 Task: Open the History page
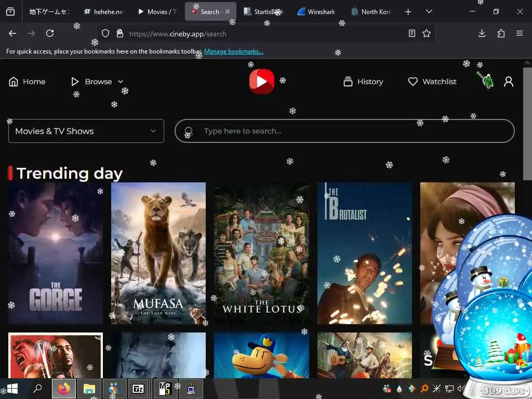click(363, 82)
